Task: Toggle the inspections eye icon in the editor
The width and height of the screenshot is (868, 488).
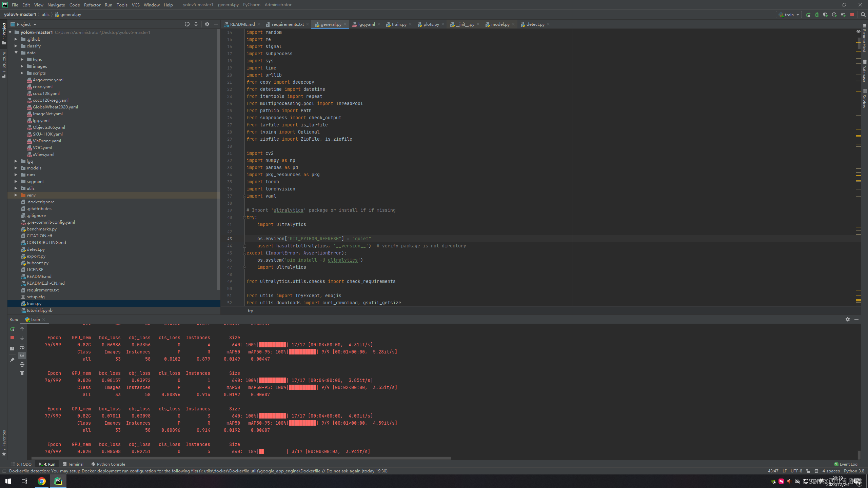Action: click(x=858, y=32)
